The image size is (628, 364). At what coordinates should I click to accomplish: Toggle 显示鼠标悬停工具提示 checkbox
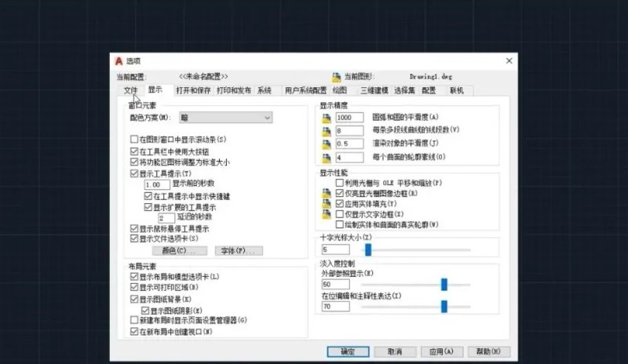tap(134, 228)
